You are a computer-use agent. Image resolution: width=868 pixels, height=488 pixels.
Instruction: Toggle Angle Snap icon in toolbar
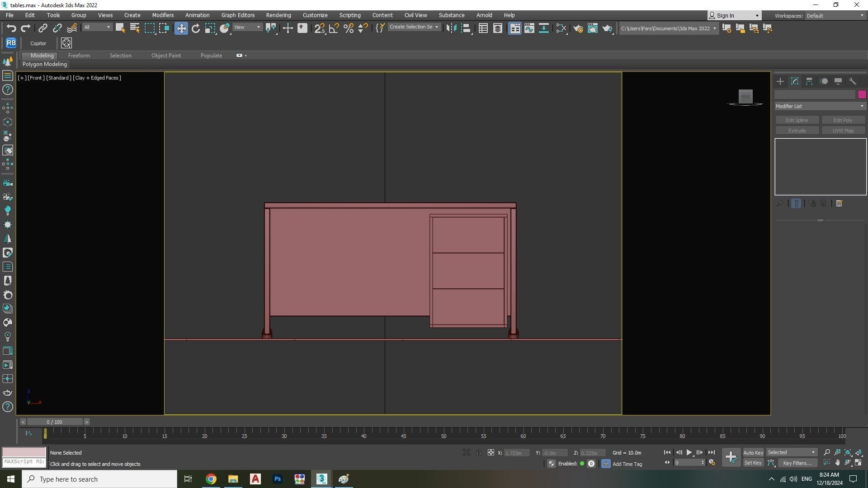click(x=334, y=28)
